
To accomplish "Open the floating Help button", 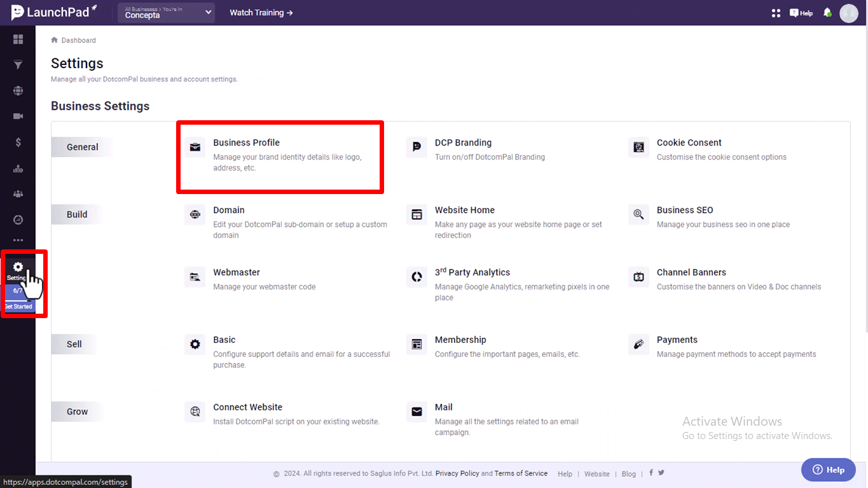I will click(x=829, y=470).
